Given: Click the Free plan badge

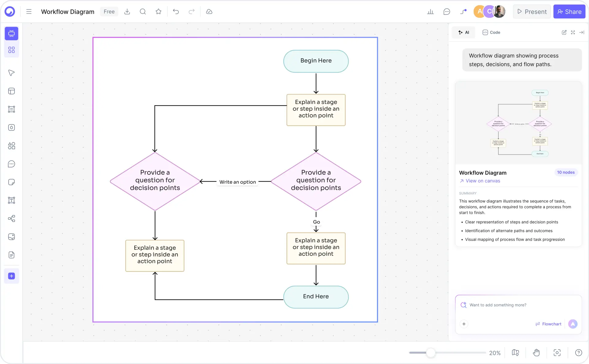Looking at the screenshot, I should coord(109,12).
